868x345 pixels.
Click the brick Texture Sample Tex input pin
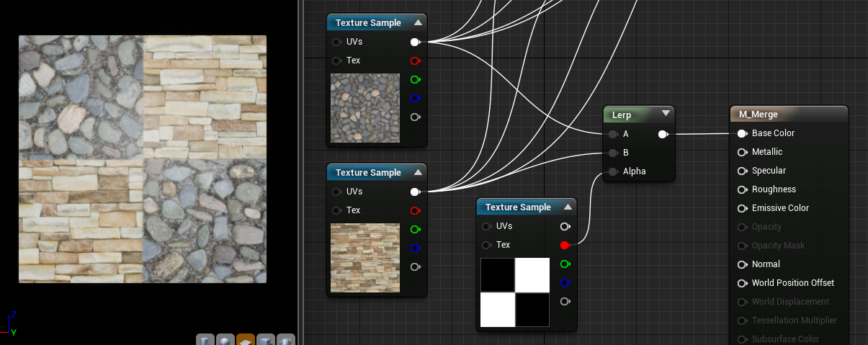point(336,210)
